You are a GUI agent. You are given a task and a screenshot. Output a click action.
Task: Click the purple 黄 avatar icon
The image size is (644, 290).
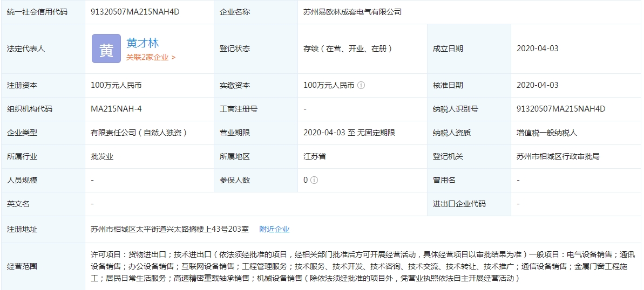point(106,49)
